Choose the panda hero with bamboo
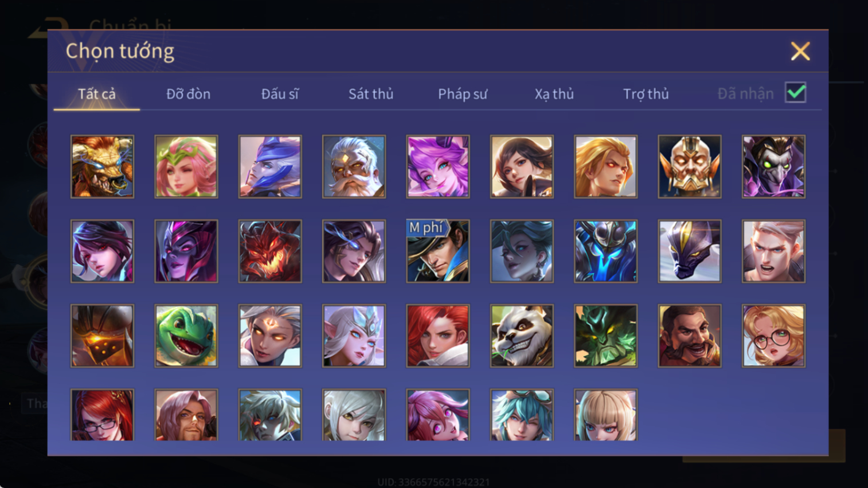868x488 pixels. point(522,336)
